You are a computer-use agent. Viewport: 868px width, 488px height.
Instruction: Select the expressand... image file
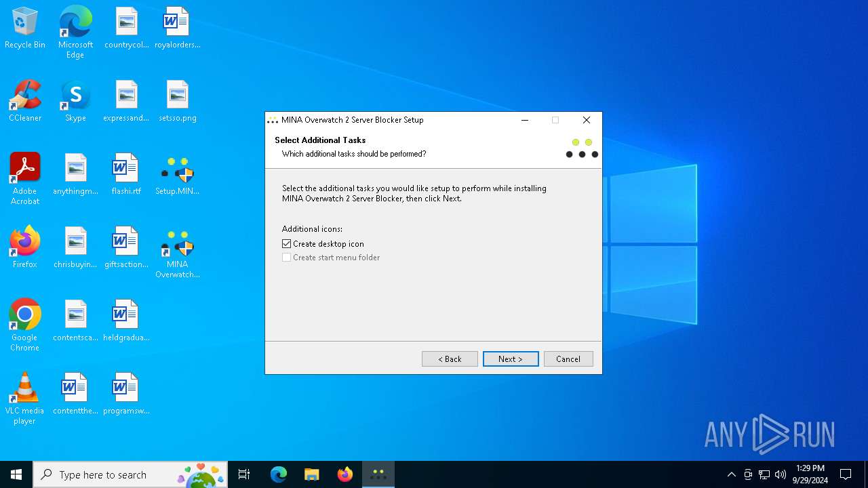[126, 102]
